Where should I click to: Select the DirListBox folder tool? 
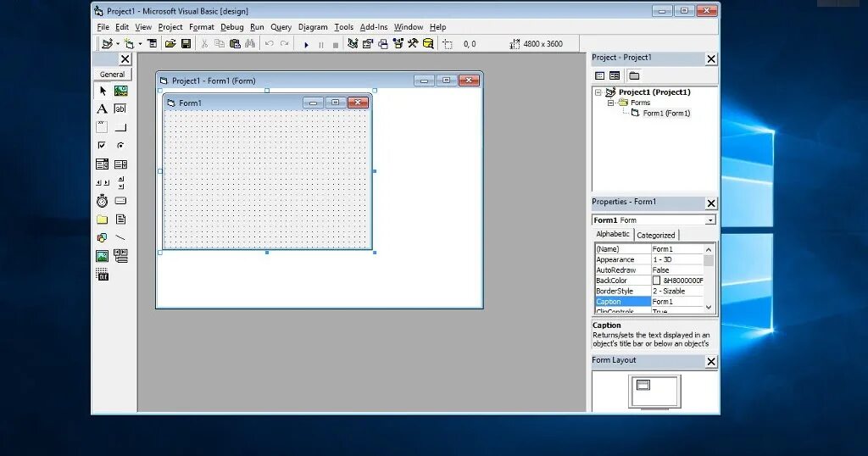103,220
